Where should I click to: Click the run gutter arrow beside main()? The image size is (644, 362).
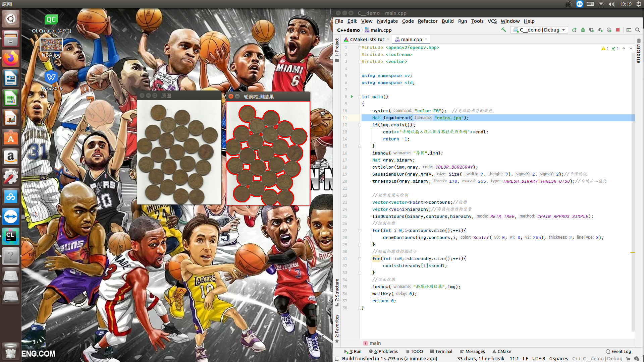[x=352, y=97]
